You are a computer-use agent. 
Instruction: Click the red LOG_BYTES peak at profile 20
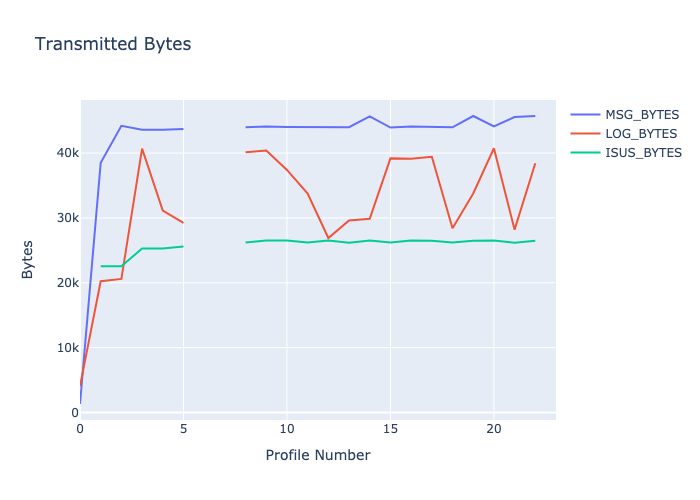coord(493,149)
